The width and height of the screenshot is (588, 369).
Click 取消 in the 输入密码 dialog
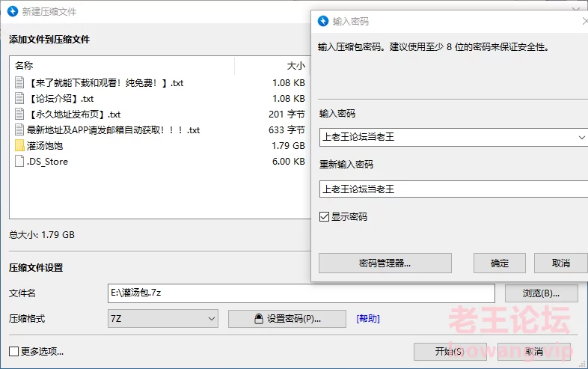[560, 263]
